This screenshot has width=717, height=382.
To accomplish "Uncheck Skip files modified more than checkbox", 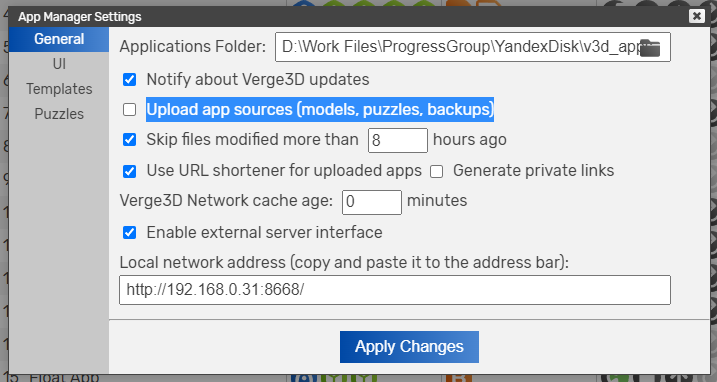I will pos(129,140).
